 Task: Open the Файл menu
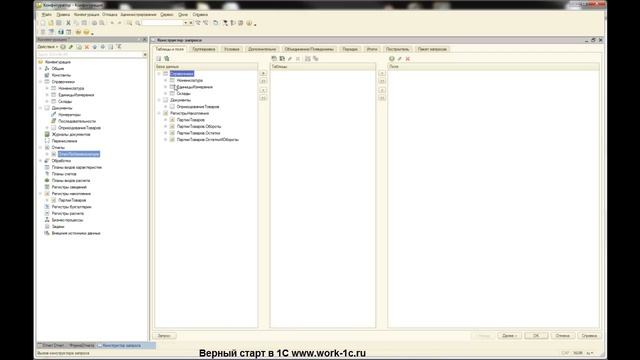click(x=47, y=14)
